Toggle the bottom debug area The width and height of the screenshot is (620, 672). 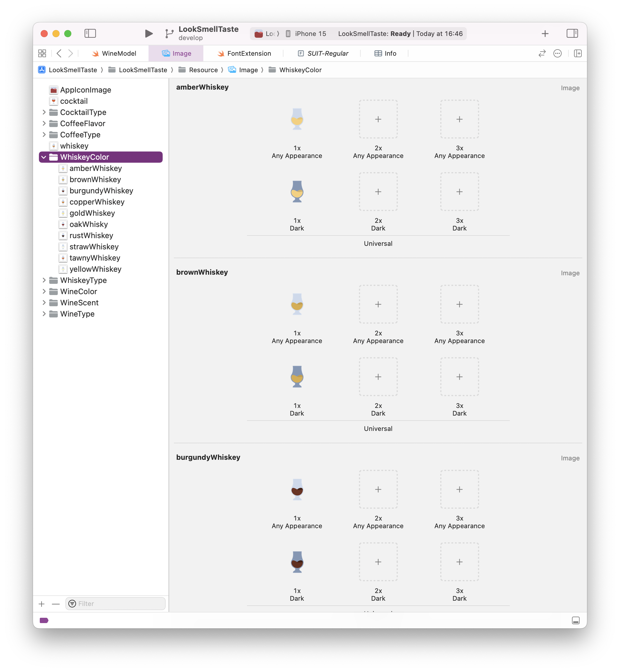pyautogui.click(x=576, y=620)
